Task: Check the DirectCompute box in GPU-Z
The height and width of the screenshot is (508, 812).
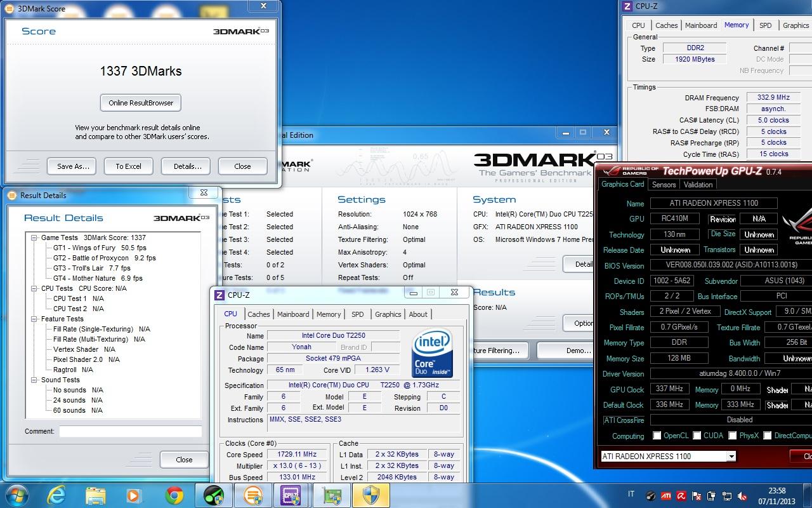Action: (x=768, y=436)
